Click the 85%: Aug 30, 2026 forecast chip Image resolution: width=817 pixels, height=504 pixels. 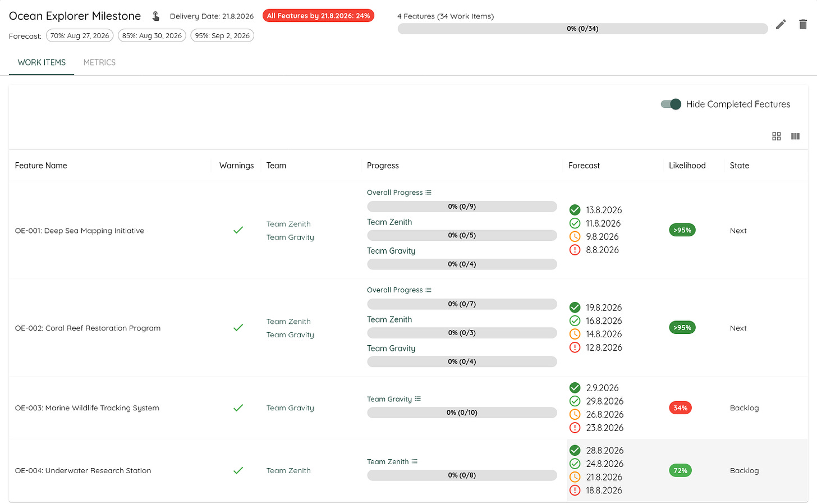152,35
